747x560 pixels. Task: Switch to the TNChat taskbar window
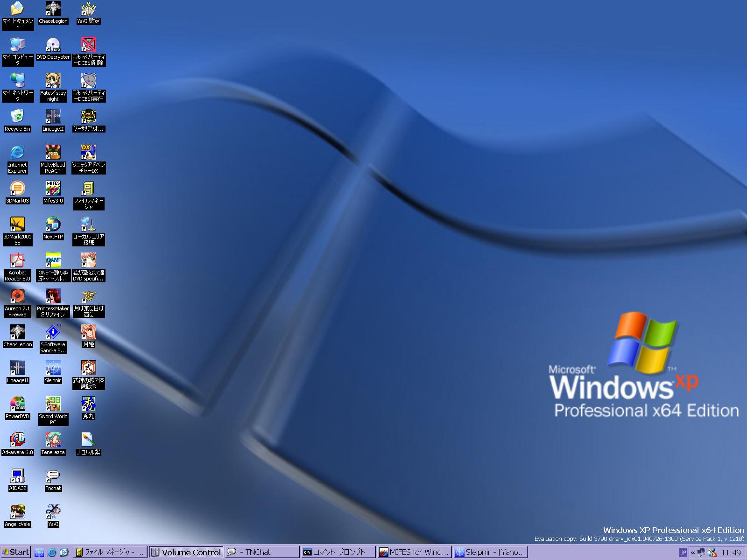262,553
